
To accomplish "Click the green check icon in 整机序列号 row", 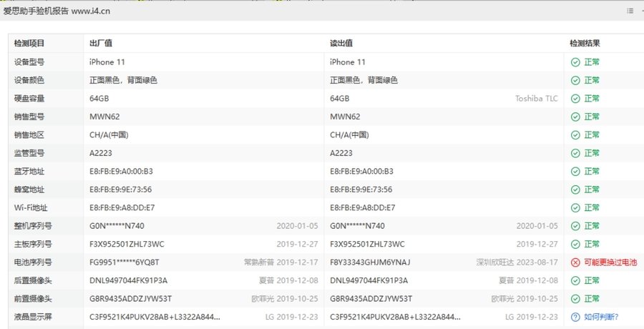I will pyautogui.click(x=575, y=226).
